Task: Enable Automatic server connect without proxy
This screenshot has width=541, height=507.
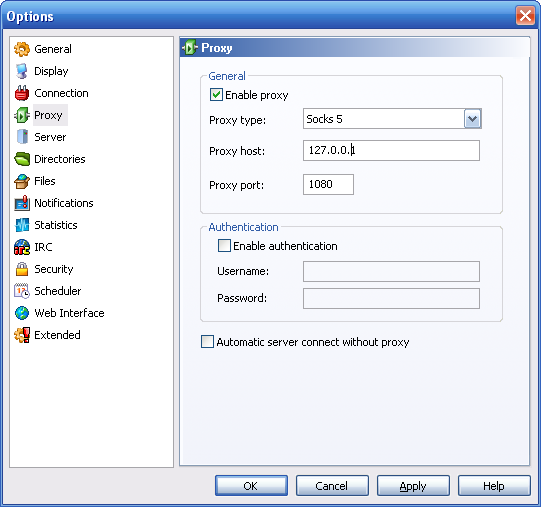Action: coord(207,342)
